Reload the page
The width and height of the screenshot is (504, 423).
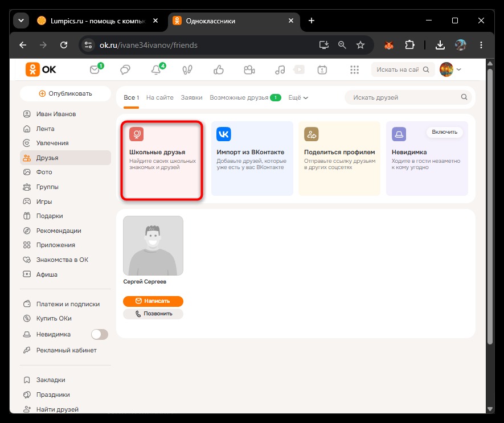(x=64, y=45)
